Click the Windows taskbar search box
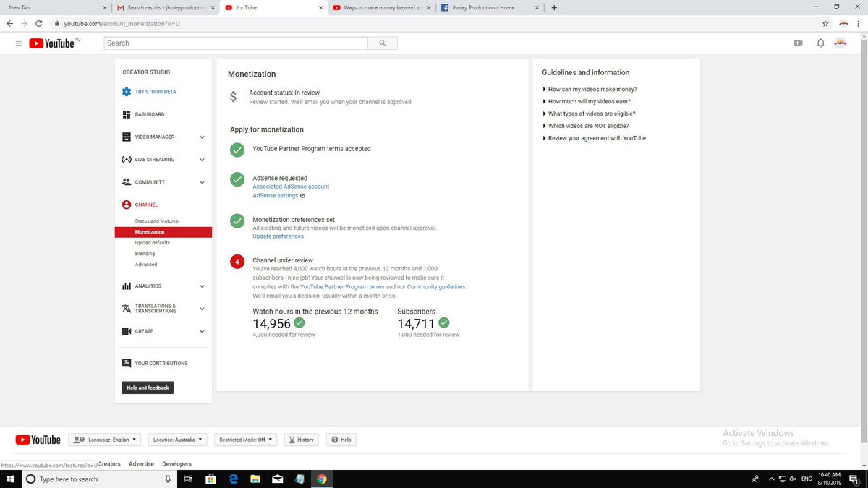 tap(100, 479)
